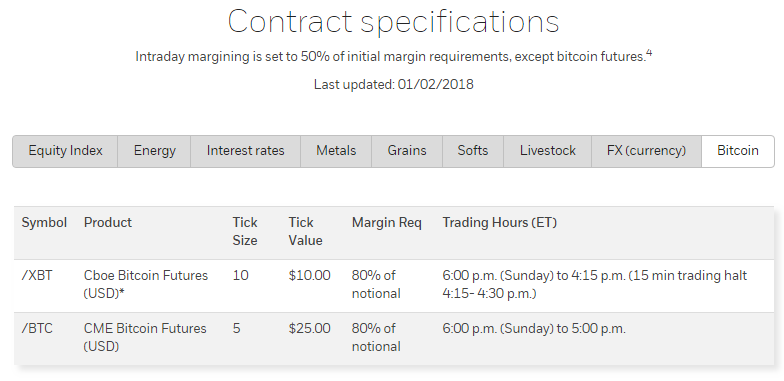
Task: Click footnote 4 superscript reference
Action: pyautogui.click(x=649, y=54)
